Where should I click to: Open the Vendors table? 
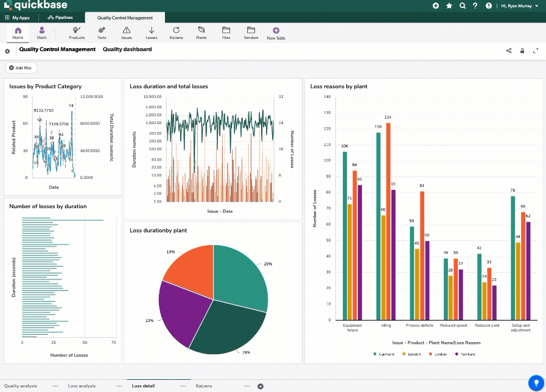coord(251,33)
